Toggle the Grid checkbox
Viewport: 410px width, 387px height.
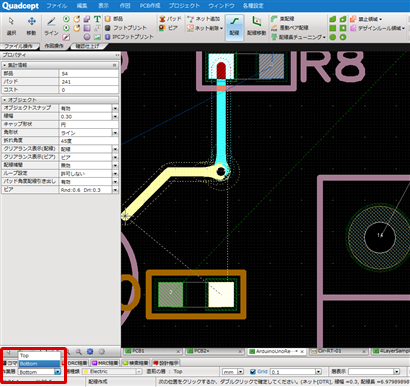253,371
